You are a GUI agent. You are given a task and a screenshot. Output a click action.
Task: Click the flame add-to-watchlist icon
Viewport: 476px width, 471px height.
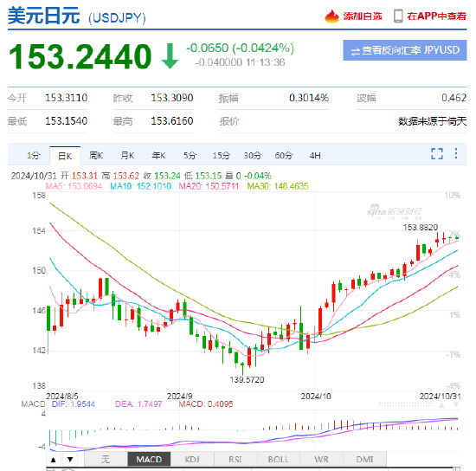pyautogui.click(x=331, y=16)
